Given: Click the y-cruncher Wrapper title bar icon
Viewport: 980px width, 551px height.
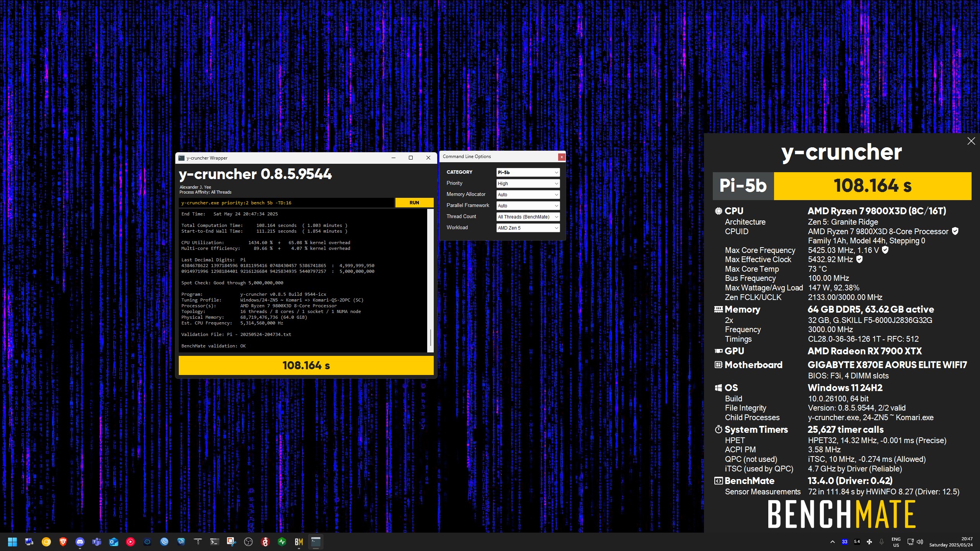Looking at the screenshot, I should click(x=181, y=158).
